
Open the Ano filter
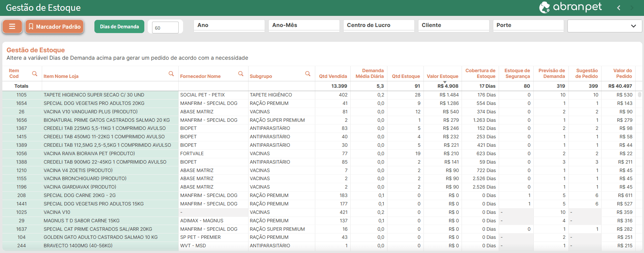click(x=229, y=25)
